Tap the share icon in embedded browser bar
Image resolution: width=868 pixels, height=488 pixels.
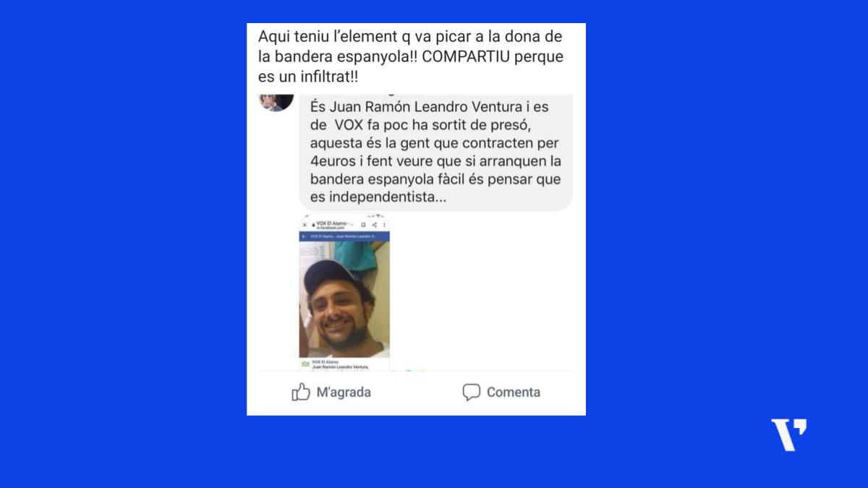click(x=375, y=225)
